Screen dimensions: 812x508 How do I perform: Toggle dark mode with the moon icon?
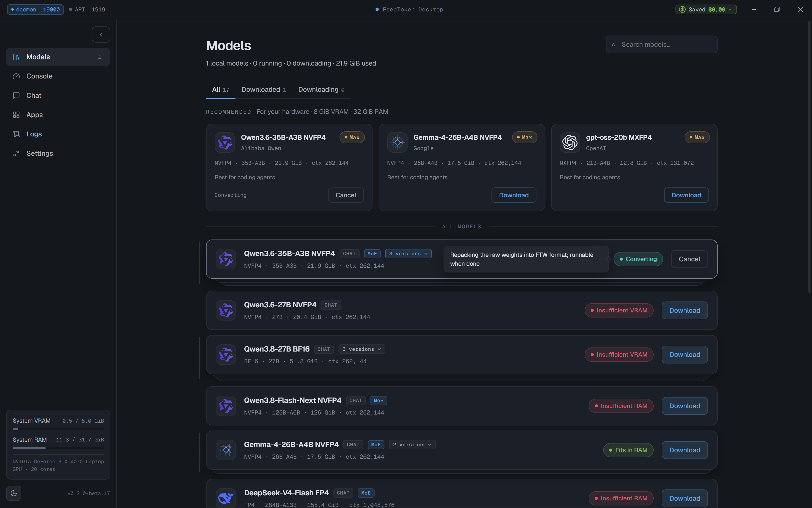[x=14, y=493]
